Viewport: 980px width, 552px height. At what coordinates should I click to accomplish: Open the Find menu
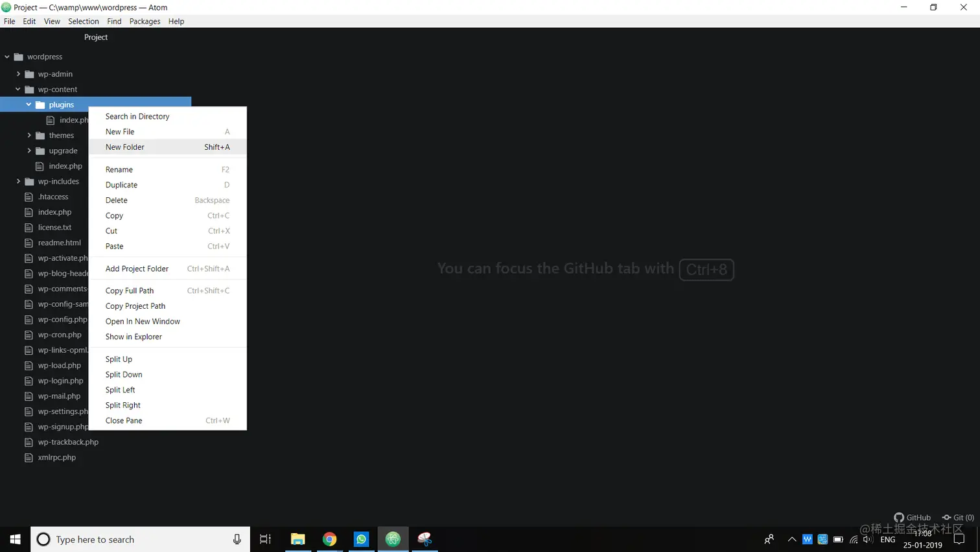pos(114,21)
